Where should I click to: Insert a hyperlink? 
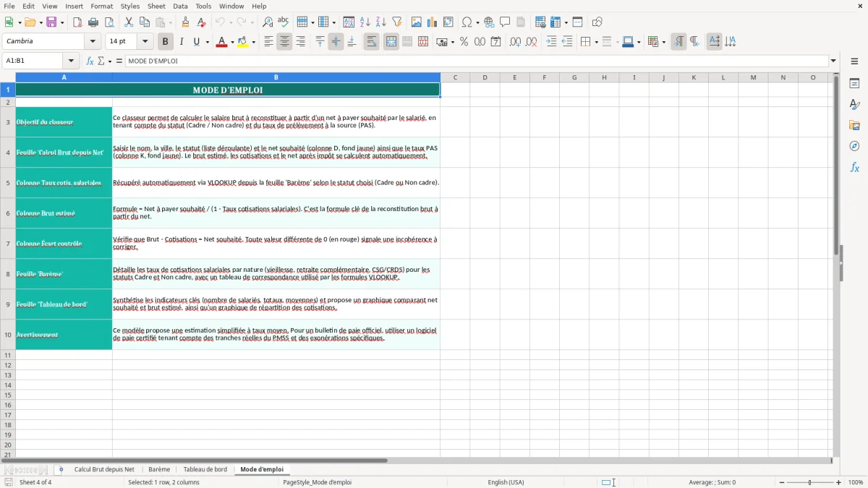tap(489, 22)
